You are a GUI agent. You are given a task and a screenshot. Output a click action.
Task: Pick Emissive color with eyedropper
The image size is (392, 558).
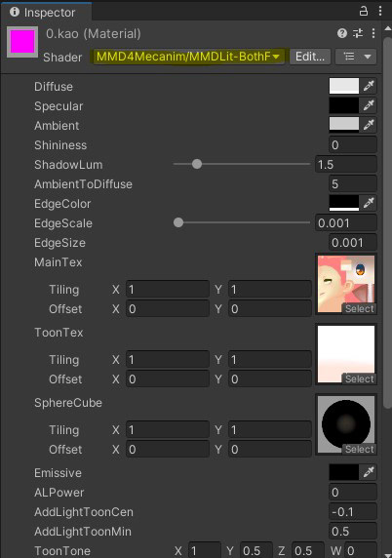pyautogui.click(x=369, y=472)
